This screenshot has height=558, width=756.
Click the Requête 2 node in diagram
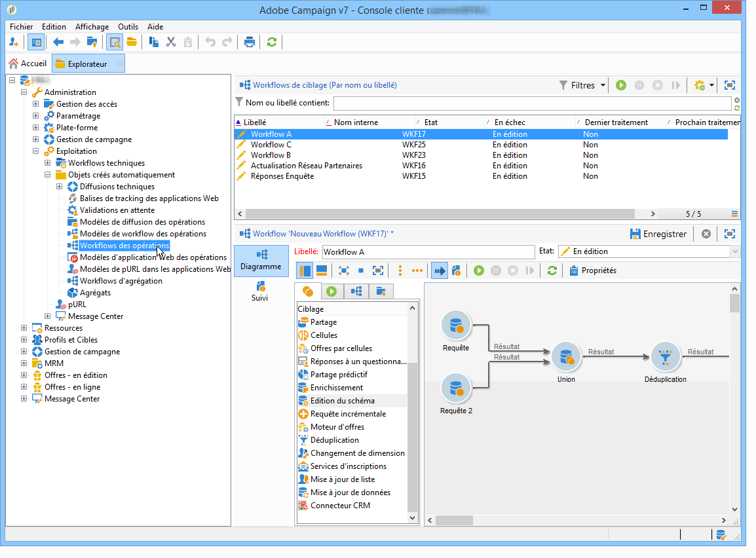pyautogui.click(x=456, y=388)
